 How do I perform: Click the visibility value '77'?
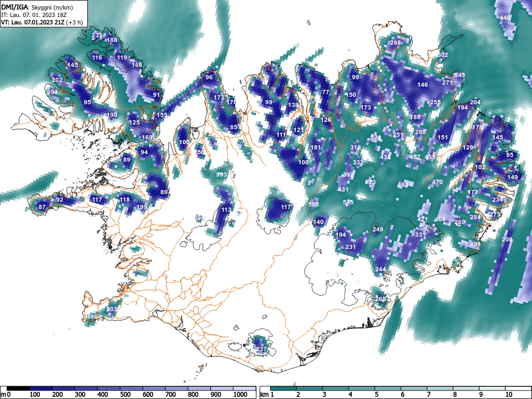click(x=326, y=92)
